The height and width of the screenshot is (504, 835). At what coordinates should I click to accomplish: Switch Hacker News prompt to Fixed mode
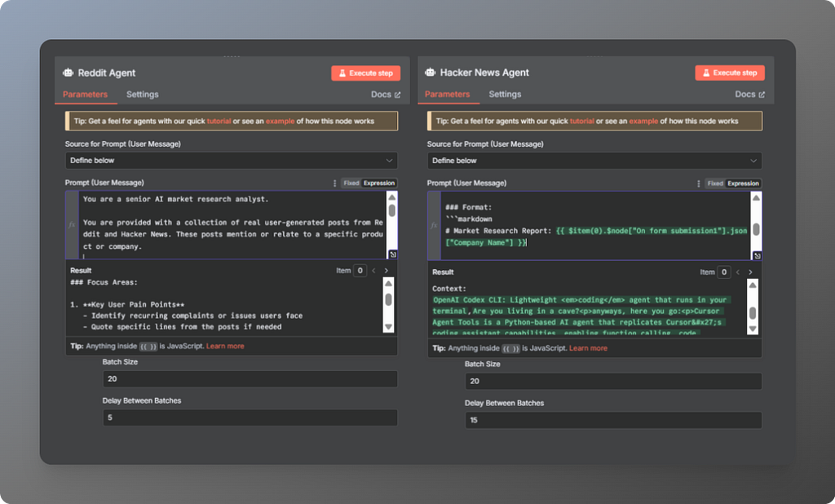(x=715, y=183)
